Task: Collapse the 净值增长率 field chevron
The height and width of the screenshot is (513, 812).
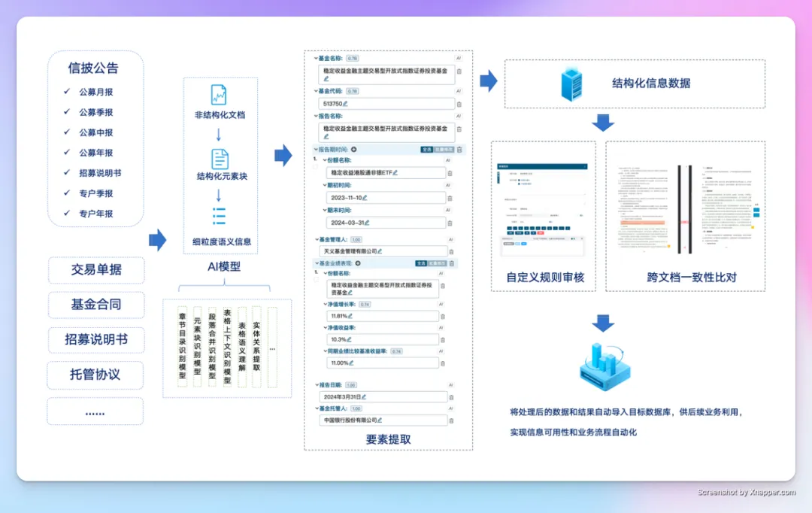Action: [325, 303]
